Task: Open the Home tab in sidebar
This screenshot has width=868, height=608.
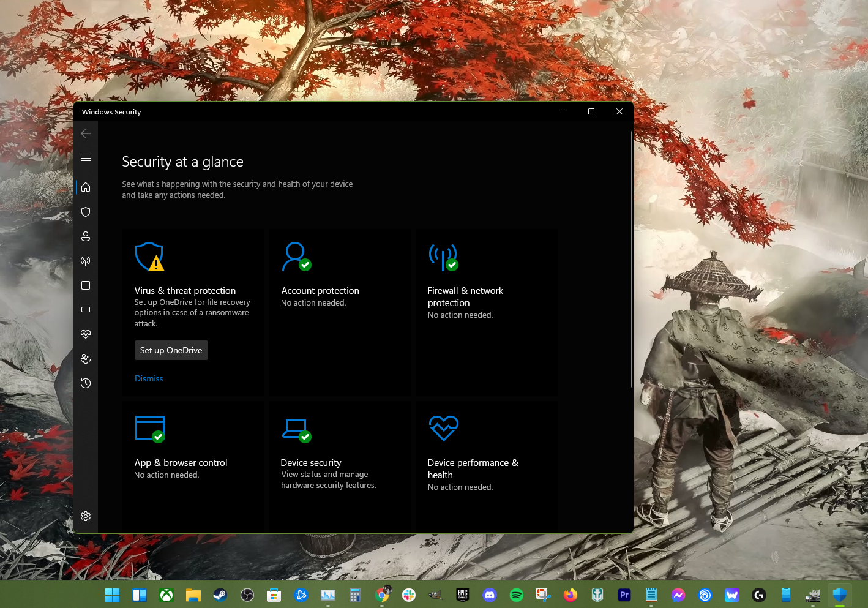Action: pos(86,187)
